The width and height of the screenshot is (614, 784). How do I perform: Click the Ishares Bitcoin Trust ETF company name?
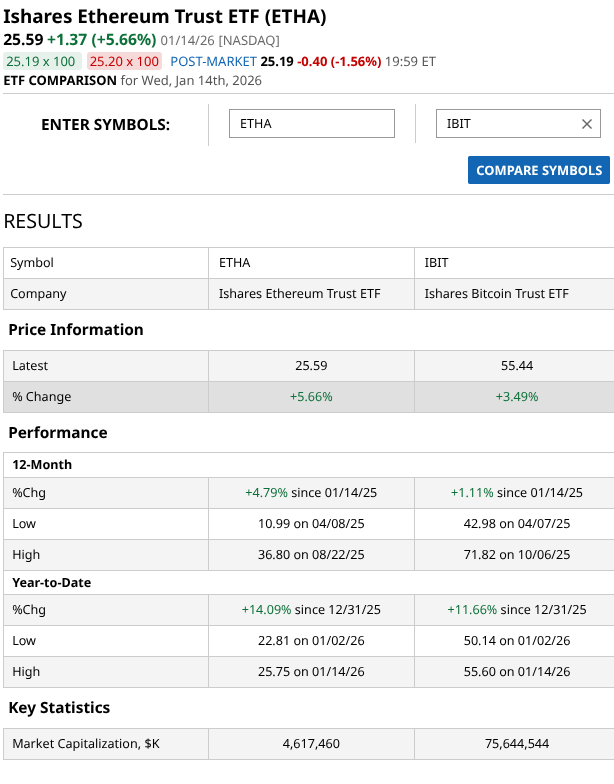(x=496, y=294)
